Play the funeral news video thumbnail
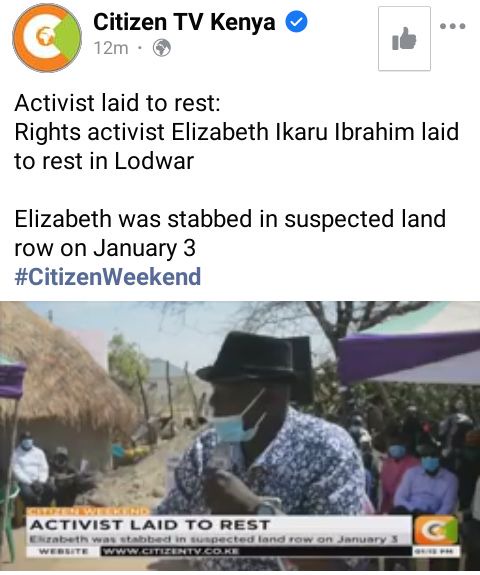This screenshot has height=575, width=480. point(240,436)
